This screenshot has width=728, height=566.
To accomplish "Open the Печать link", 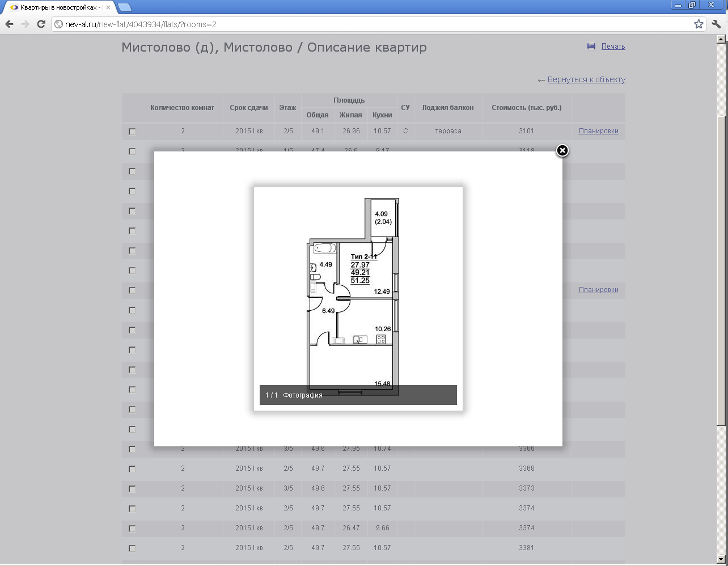I will (613, 47).
